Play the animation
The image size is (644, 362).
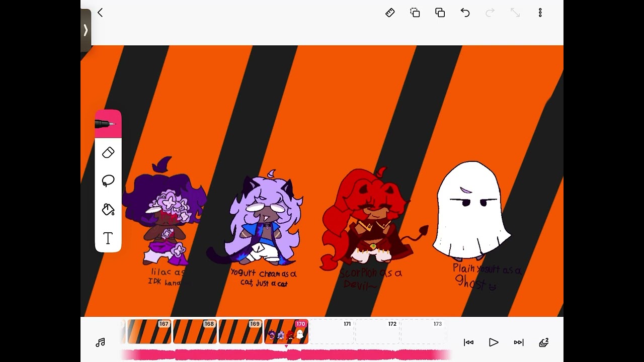point(494,342)
